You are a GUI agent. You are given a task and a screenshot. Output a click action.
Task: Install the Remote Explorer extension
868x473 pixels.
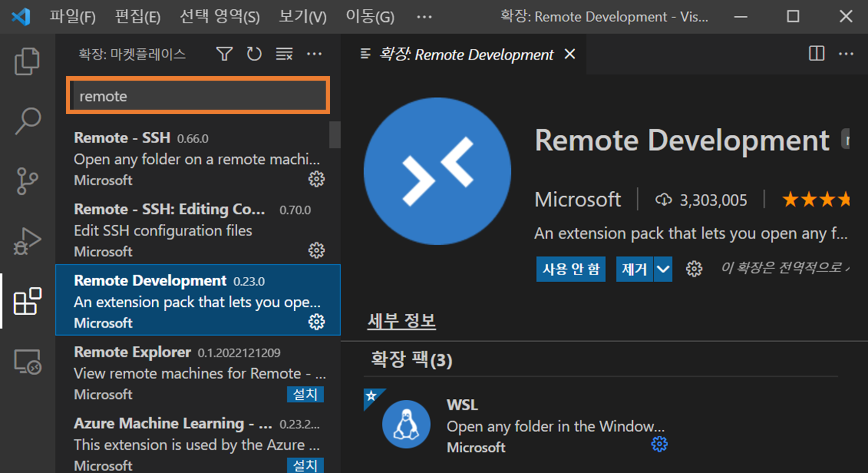[x=305, y=394]
